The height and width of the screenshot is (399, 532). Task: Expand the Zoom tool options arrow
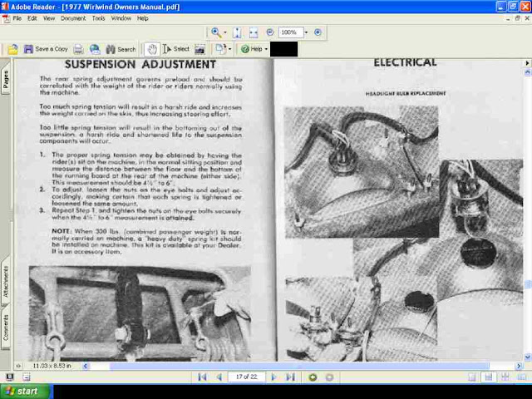(225, 32)
